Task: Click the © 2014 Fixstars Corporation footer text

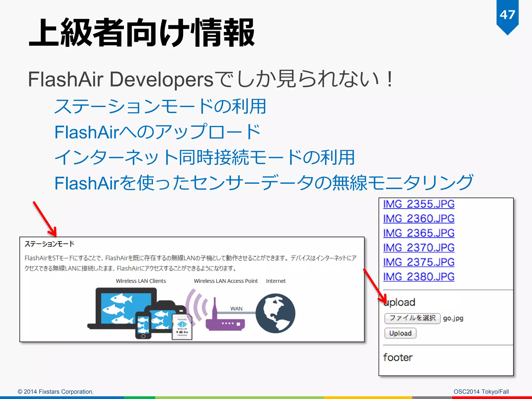Action: pos(56,391)
